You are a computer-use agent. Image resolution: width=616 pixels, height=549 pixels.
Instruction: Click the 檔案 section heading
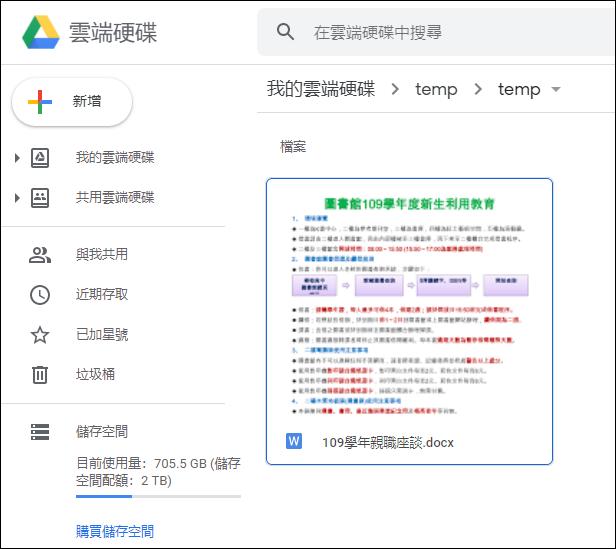tap(293, 147)
